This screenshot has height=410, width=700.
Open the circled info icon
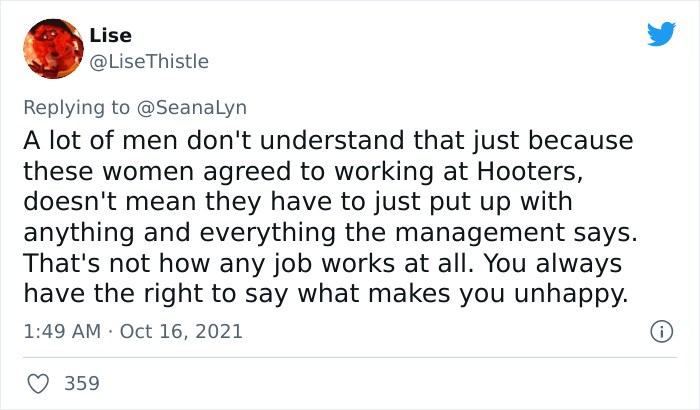(661, 330)
